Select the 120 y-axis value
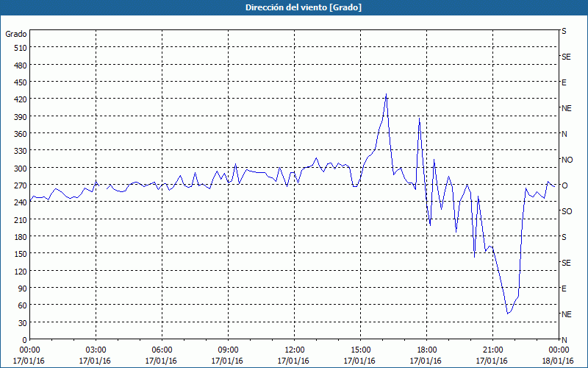 (x=21, y=271)
